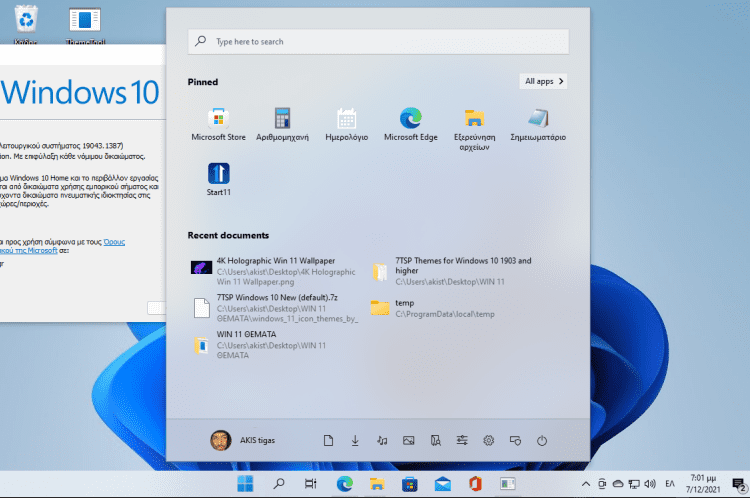The width and height of the screenshot is (750, 498).
Task: Click the winver window taskbar icon
Action: (x=507, y=484)
